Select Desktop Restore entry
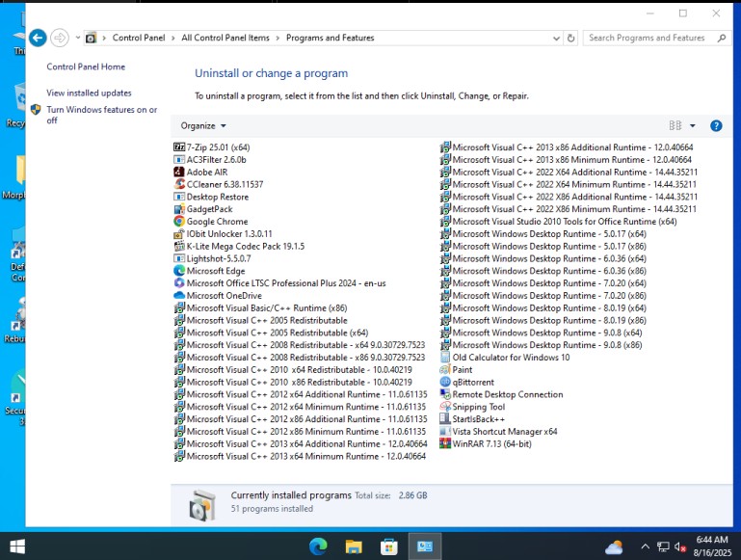 211,197
